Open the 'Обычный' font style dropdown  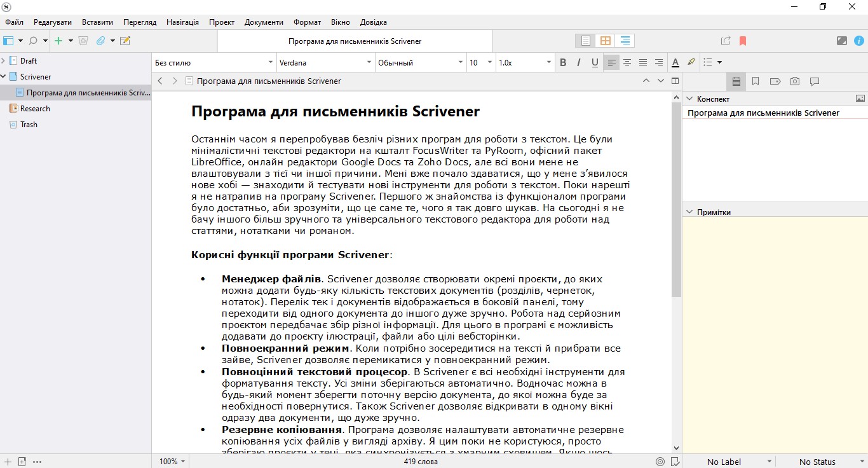click(421, 62)
